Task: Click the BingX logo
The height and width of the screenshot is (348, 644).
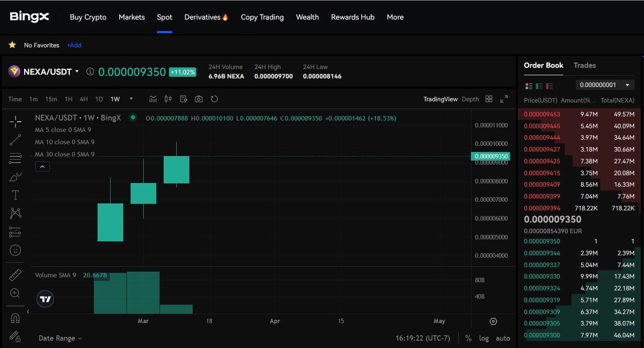Action: click(30, 17)
